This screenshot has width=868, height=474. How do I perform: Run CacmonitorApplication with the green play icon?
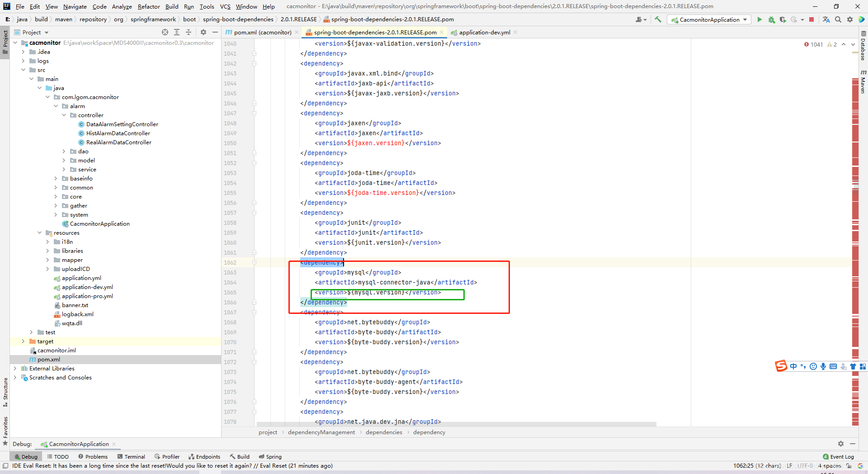click(x=759, y=19)
